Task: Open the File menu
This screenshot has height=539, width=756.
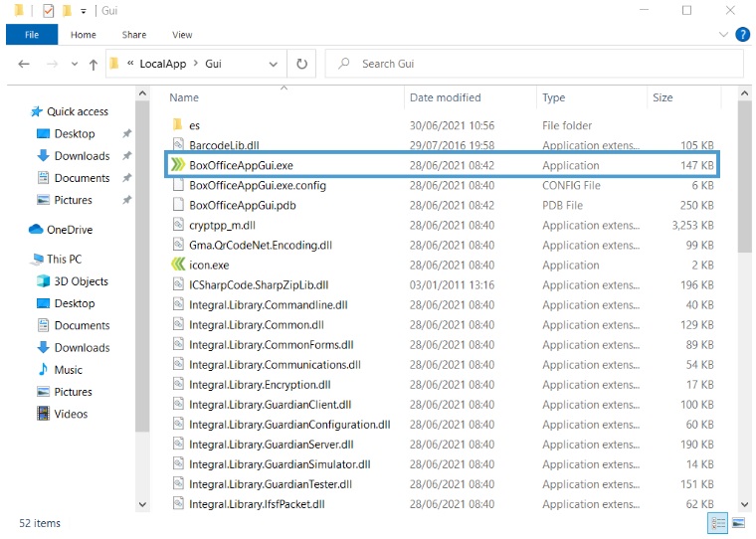Action: point(32,35)
